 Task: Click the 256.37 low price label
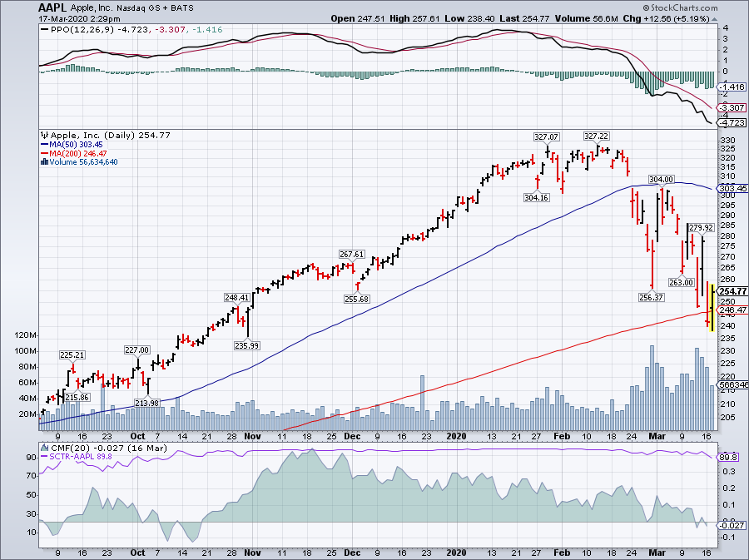click(x=651, y=297)
